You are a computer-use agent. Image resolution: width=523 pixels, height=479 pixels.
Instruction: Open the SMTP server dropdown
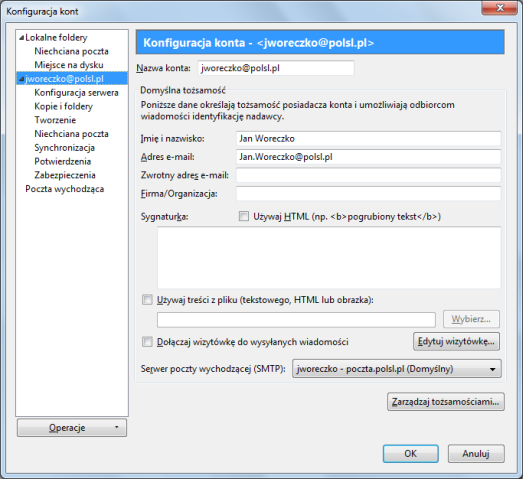397,369
